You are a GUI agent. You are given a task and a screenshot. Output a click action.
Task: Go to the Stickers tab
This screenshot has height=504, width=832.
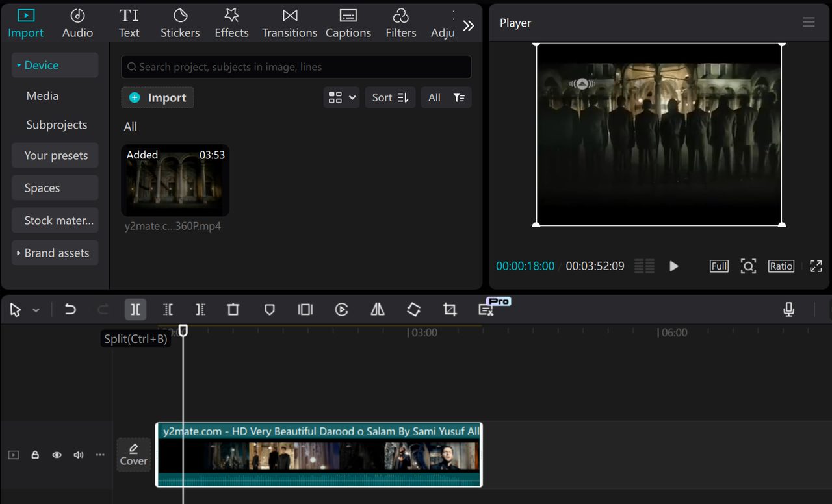coord(180,23)
